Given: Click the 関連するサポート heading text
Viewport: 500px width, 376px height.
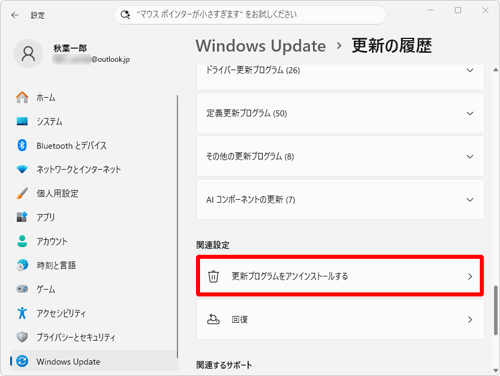Looking at the screenshot, I should click(x=224, y=365).
